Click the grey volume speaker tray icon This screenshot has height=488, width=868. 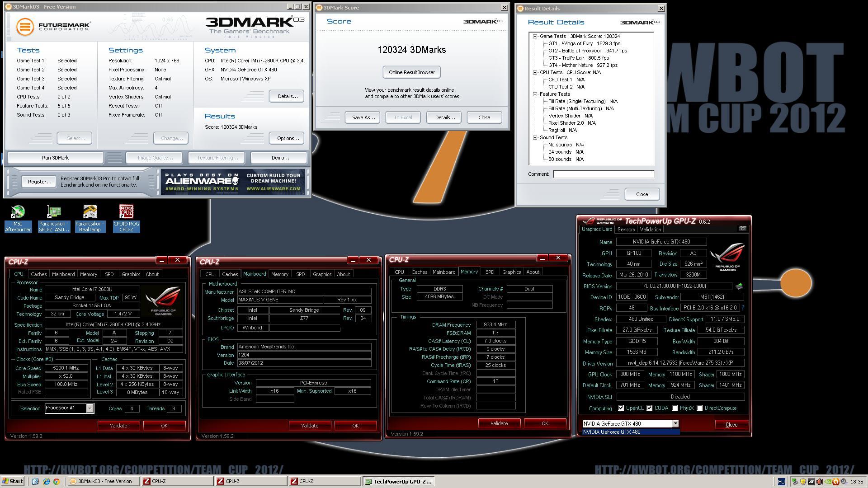(844, 482)
